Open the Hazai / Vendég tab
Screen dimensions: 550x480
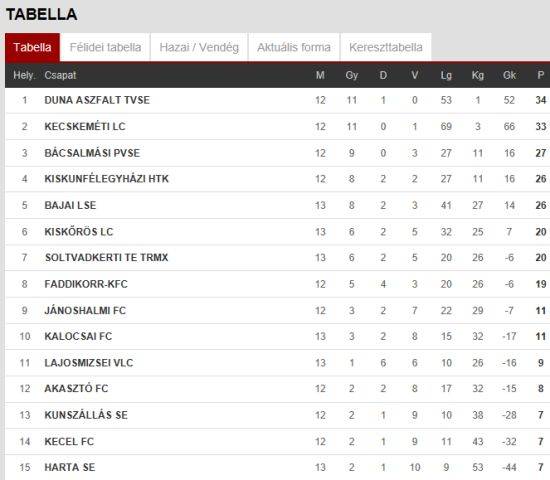click(x=199, y=47)
